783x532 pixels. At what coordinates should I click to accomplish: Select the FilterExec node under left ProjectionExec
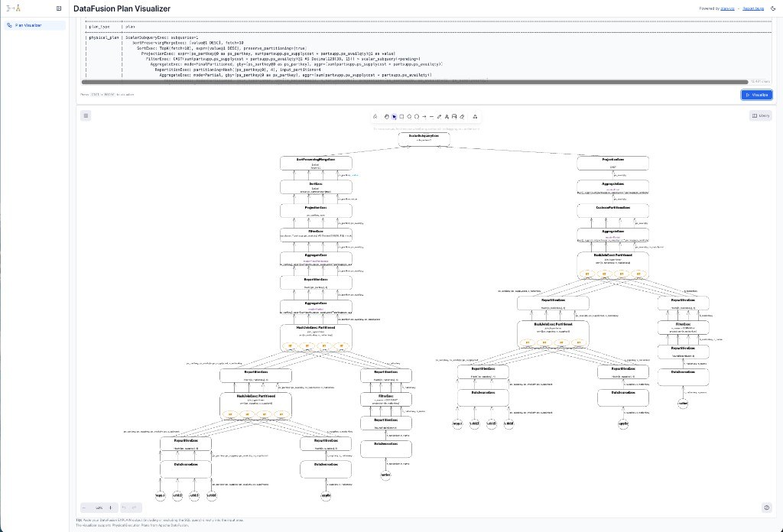click(316, 235)
